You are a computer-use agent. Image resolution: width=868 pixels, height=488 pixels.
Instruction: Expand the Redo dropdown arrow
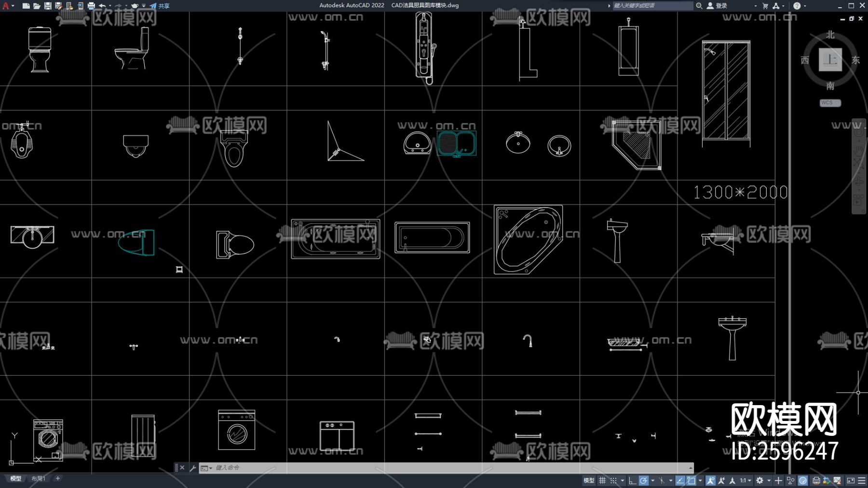coord(126,6)
